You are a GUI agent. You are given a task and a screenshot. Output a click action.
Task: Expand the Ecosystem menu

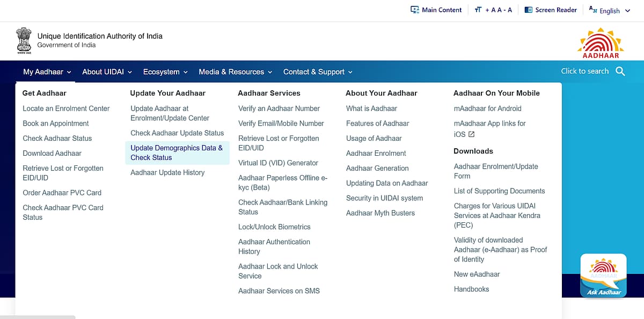click(x=165, y=72)
